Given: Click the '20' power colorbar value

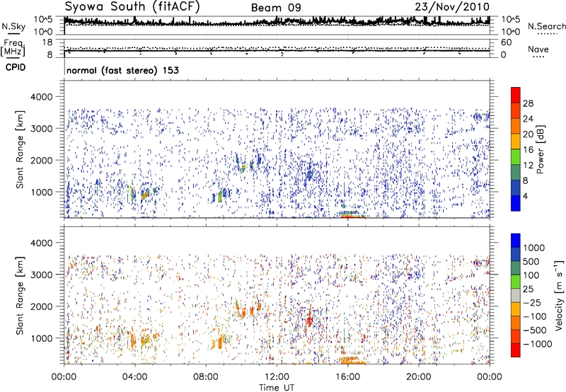Looking at the screenshot, I should (x=528, y=134).
